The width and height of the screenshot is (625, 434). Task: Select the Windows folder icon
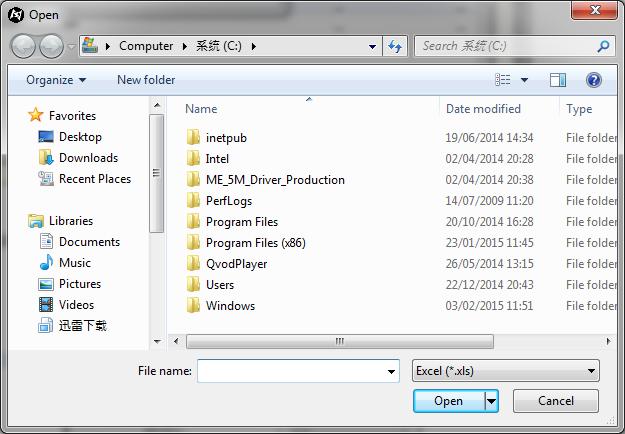click(x=193, y=306)
